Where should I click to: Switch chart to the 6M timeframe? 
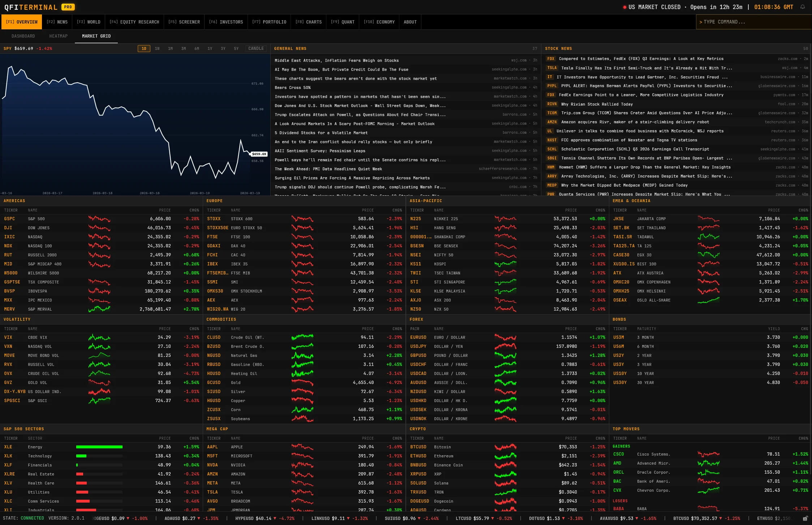click(197, 48)
